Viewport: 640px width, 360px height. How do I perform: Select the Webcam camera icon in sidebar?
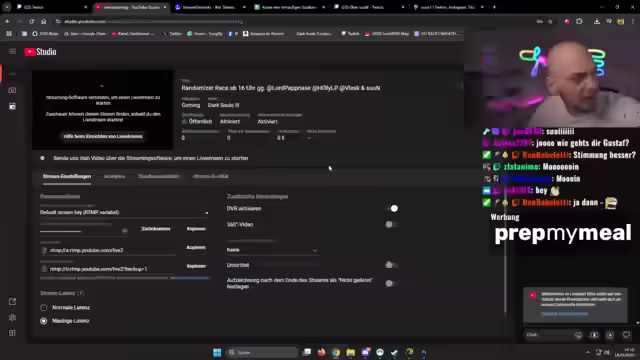point(12,90)
